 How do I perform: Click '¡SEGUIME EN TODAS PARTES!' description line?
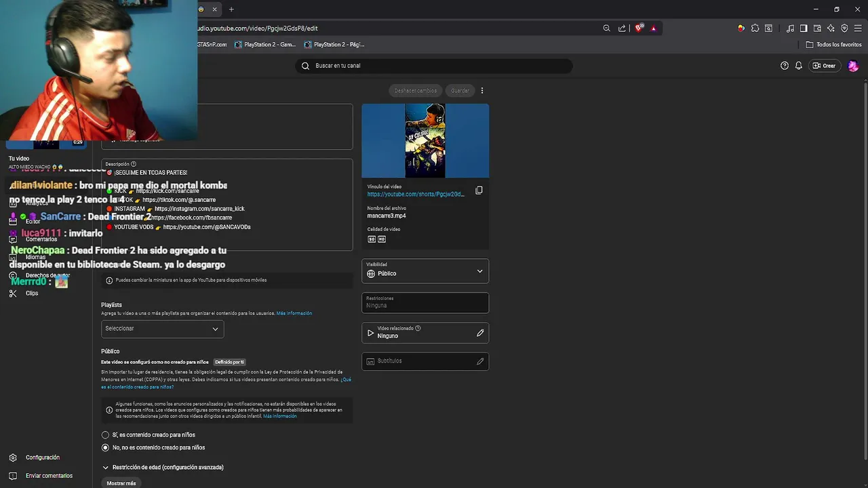click(x=148, y=173)
